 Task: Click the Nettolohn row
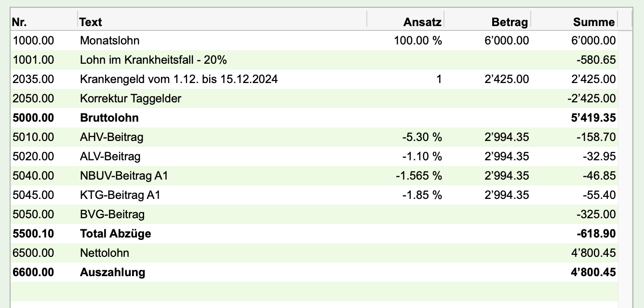click(x=314, y=253)
